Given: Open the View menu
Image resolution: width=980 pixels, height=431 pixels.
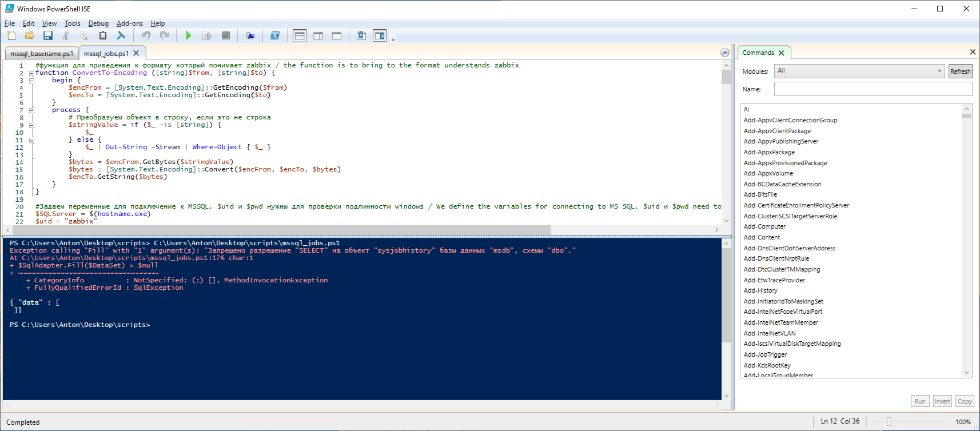Looking at the screenshot, I should pos(49,23).
